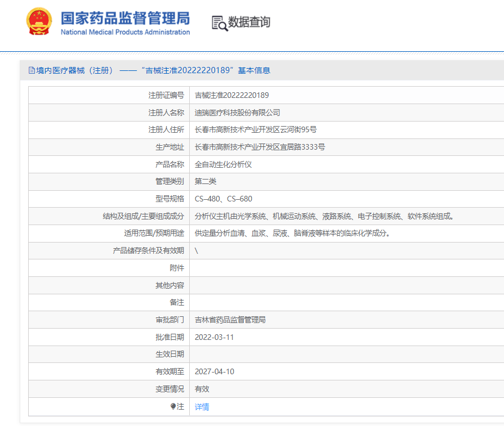
Task: Click the document icon before 境内医疗器械（注册）
Action: [31, 69]
